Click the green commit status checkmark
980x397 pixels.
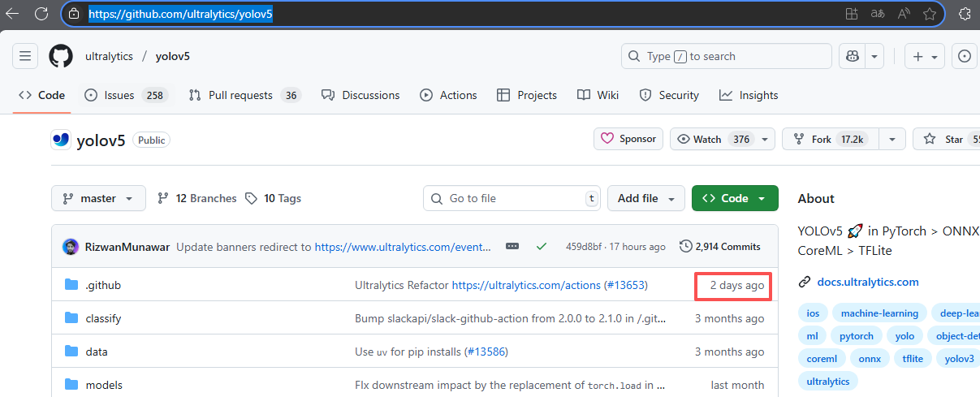(x=542, y=247)
